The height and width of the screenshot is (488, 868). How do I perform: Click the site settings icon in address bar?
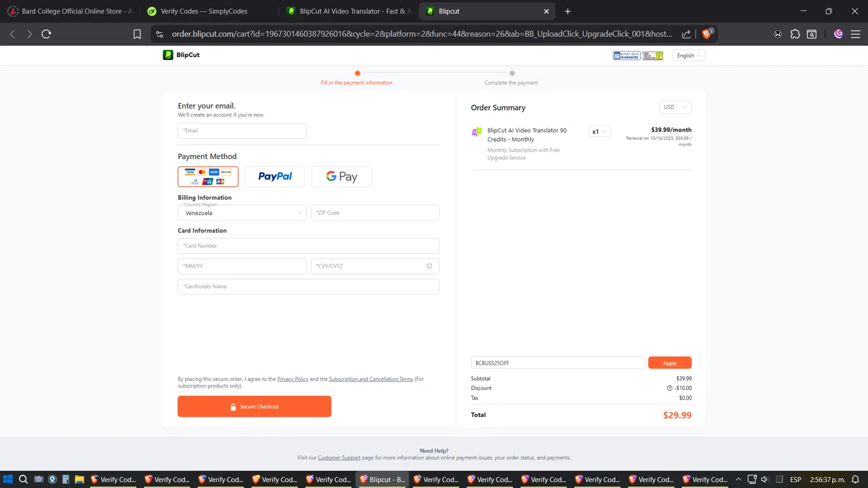point(160,34)
